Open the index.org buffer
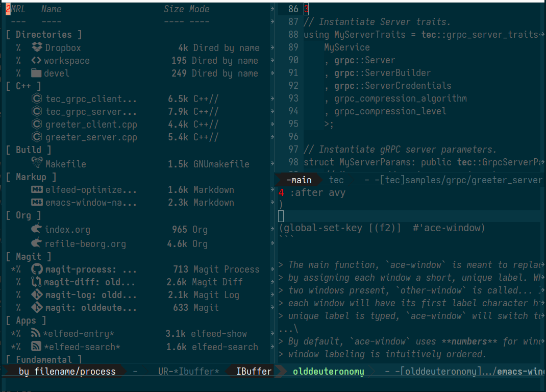Image resolution: width=546 pixels, height=392 pixels. coord(67,230)
